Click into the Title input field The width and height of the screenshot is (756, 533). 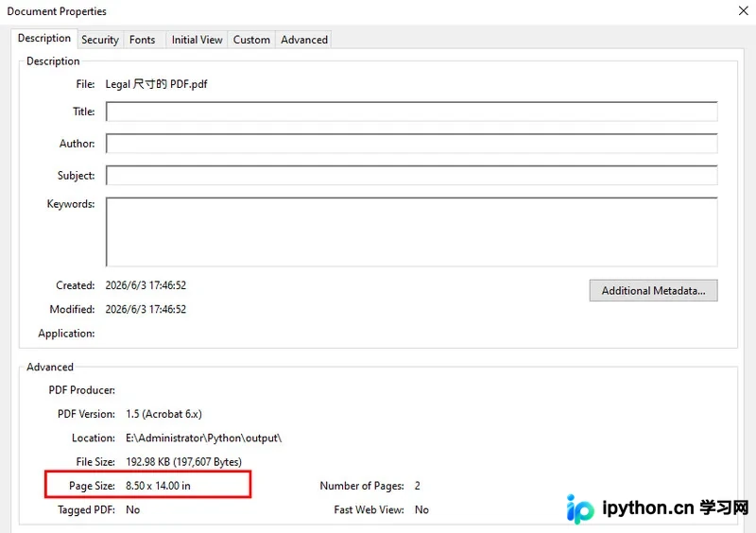411,112
